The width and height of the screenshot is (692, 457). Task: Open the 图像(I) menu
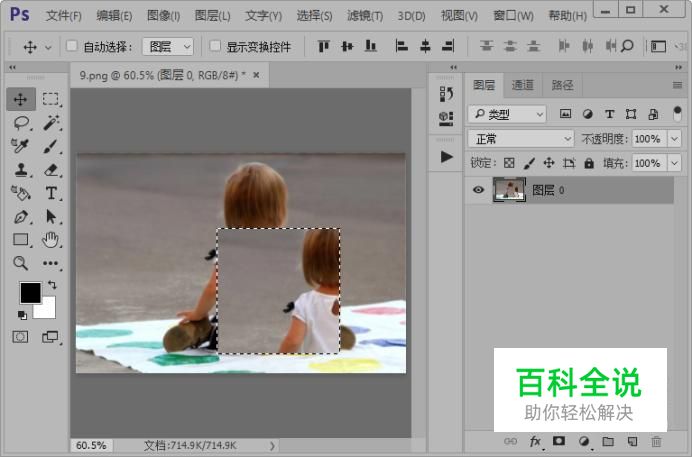163,16
